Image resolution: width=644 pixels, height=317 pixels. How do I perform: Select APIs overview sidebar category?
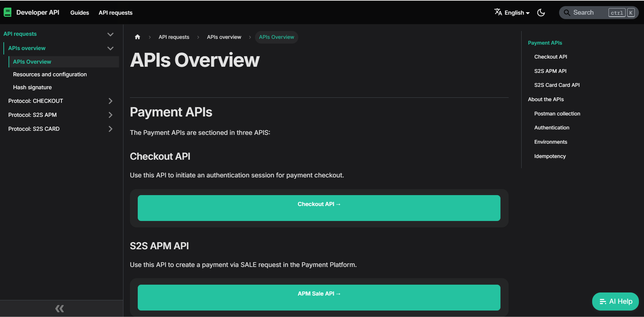[x=27, y=48]
